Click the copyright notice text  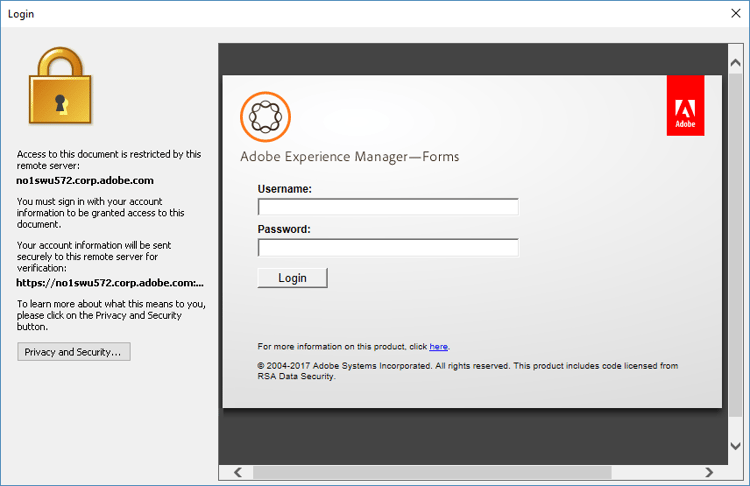(468, 371)
